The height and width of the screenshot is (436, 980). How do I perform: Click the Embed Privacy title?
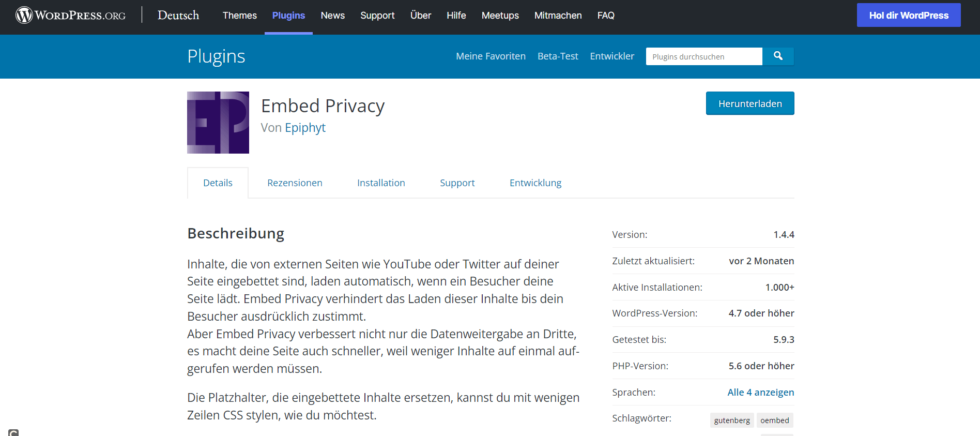pyautogui.click(x=323, y=106)
